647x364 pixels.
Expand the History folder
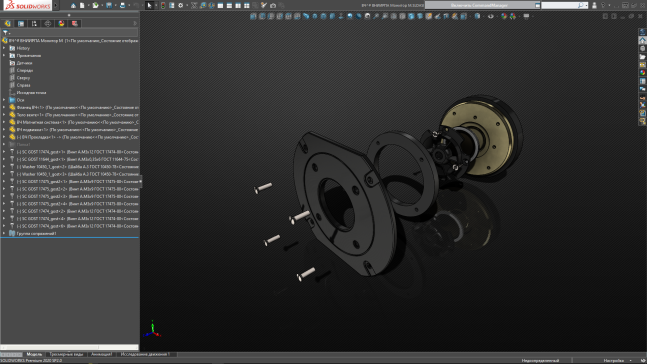coord(4,48)
